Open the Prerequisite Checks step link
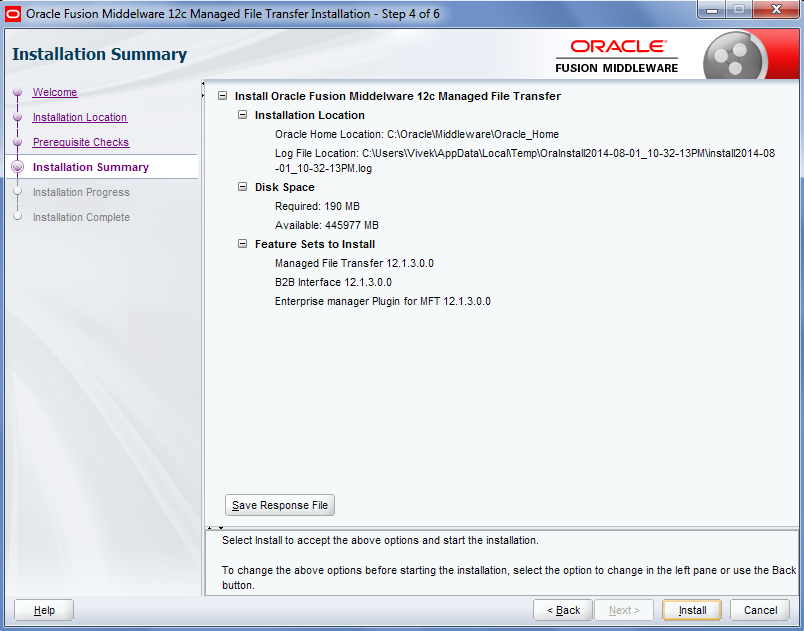 coord(81,143)
